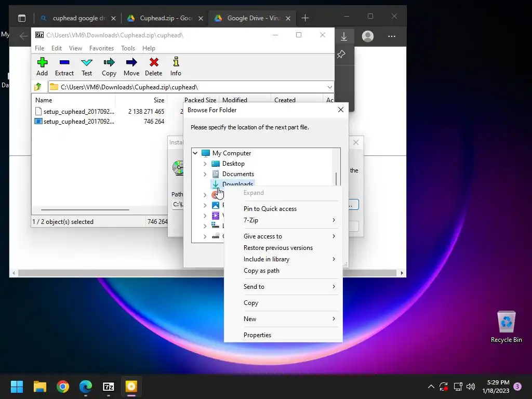Screen dimensions: 532x399
Task: Add a new browser tab
Action: (305, 18)
